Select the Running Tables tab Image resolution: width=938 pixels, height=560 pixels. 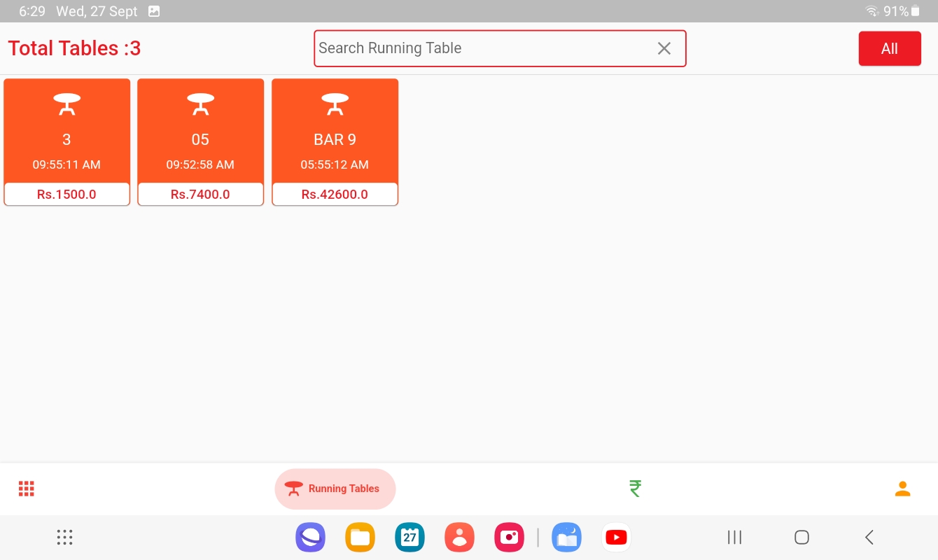click(335, 489)
